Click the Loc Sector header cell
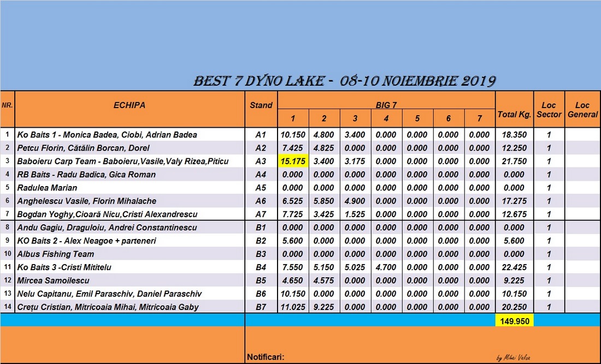Viewport: 601px width, 364px height. coord(549,110)
